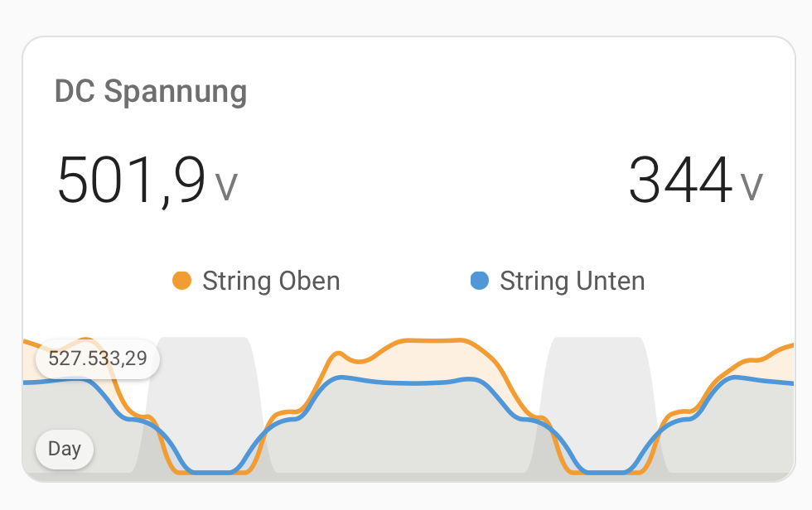The height and width of the screenshot is (510, 812).
Task: Toggle the String Oben legend label
Action: pyautogui.click(x=271, y=281)
